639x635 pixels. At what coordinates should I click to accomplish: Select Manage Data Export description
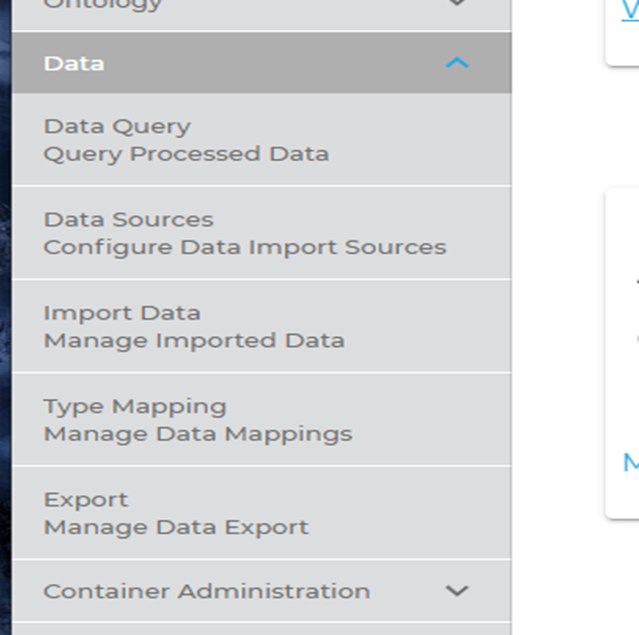[176, 527]
